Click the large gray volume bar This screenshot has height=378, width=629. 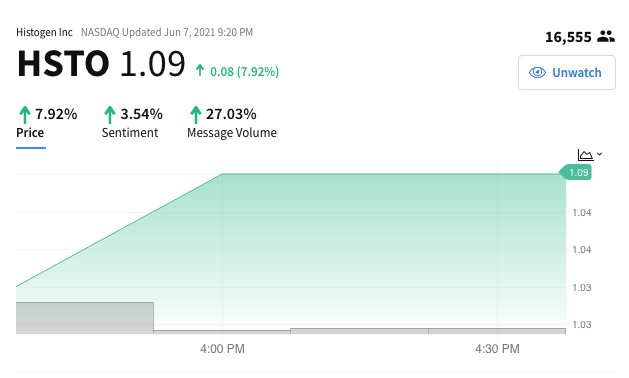(x=85, y=318)
